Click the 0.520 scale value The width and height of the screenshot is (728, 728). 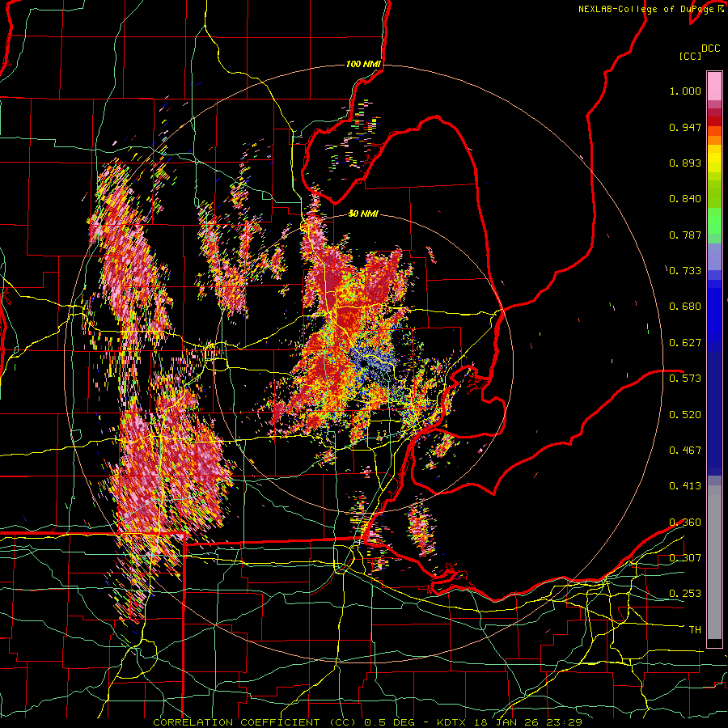coord(685,415)
